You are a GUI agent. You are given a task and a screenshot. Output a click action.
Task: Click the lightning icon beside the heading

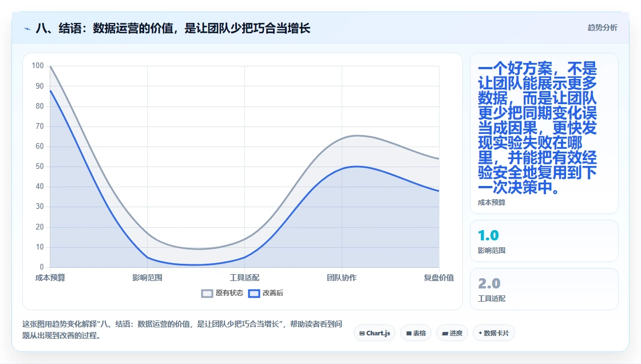click(x=27, y=29)
